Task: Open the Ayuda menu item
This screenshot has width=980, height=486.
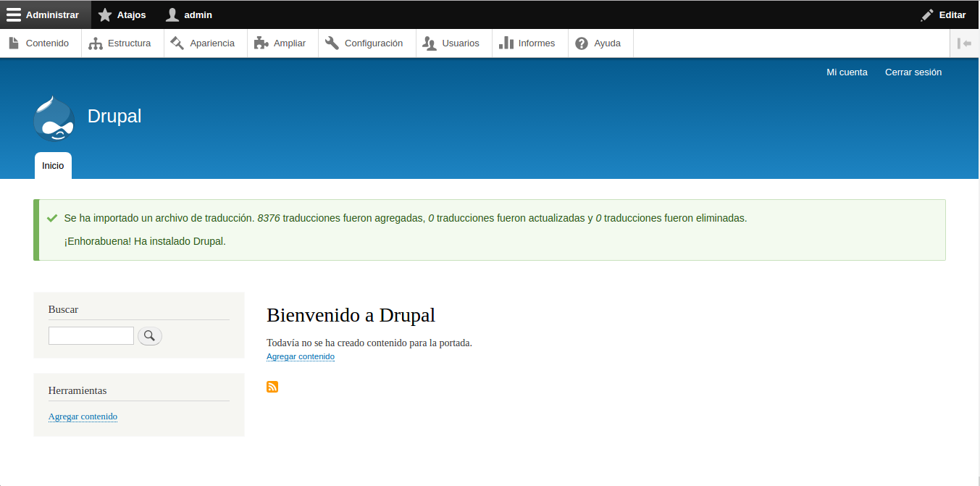Action: pos(600,43)
